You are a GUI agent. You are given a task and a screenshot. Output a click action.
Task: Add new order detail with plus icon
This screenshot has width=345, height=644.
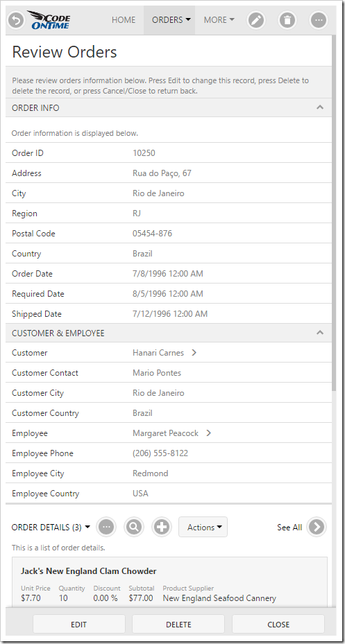[162, 527]
